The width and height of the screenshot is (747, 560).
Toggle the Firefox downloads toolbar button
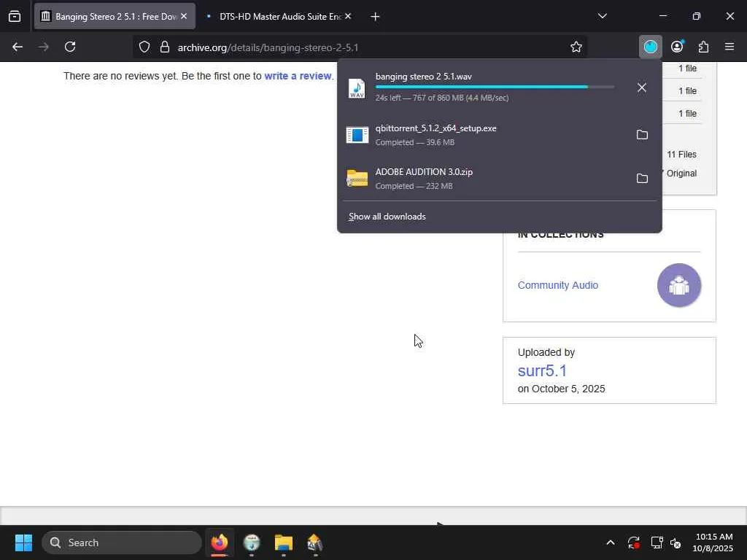(650, 47)
